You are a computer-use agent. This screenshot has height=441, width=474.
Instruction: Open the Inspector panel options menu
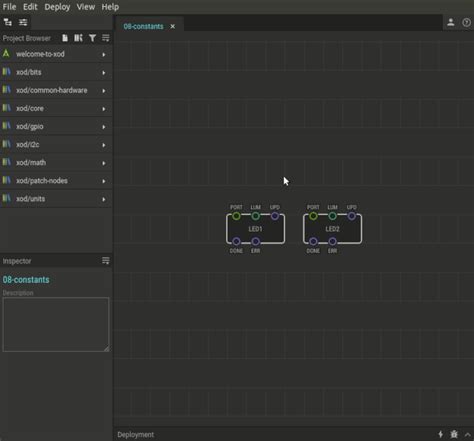(x=106, y=260)
